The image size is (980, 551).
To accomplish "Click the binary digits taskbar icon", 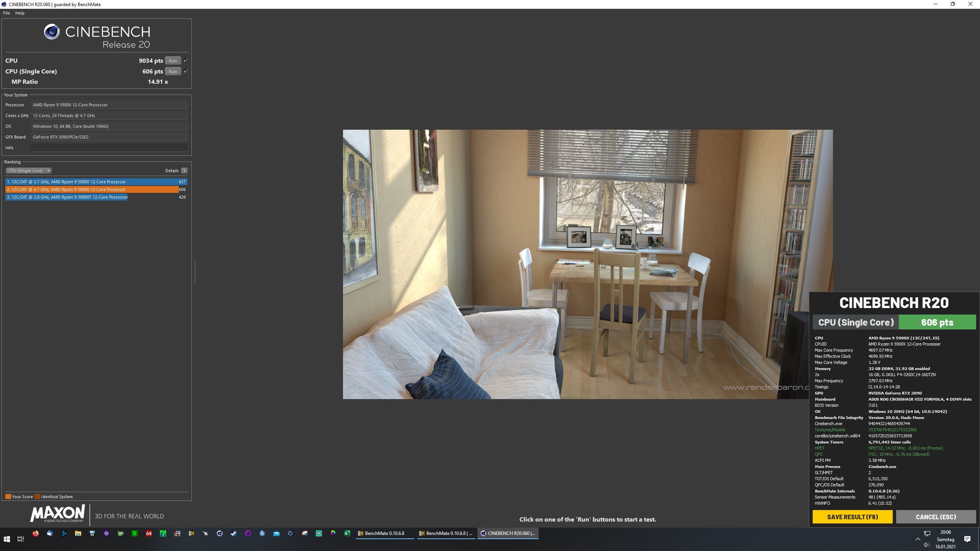I will tap(177, 533).
